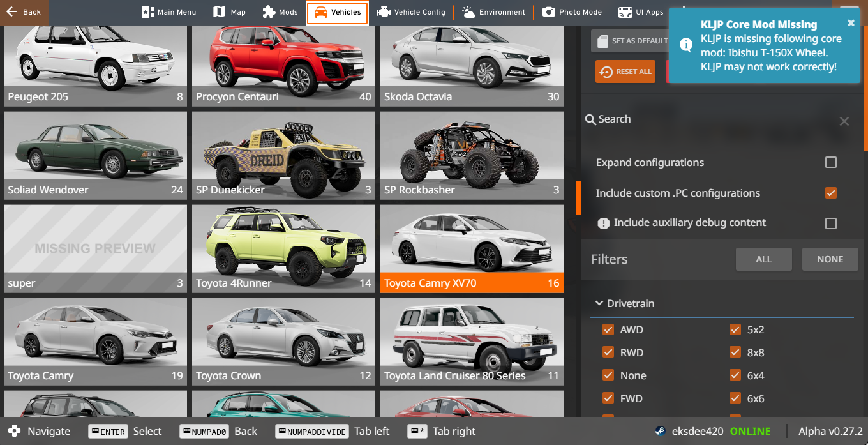868x445 pixels.
Task: Open the Vehicle Config tab
Action: click(x=411, y=12)
